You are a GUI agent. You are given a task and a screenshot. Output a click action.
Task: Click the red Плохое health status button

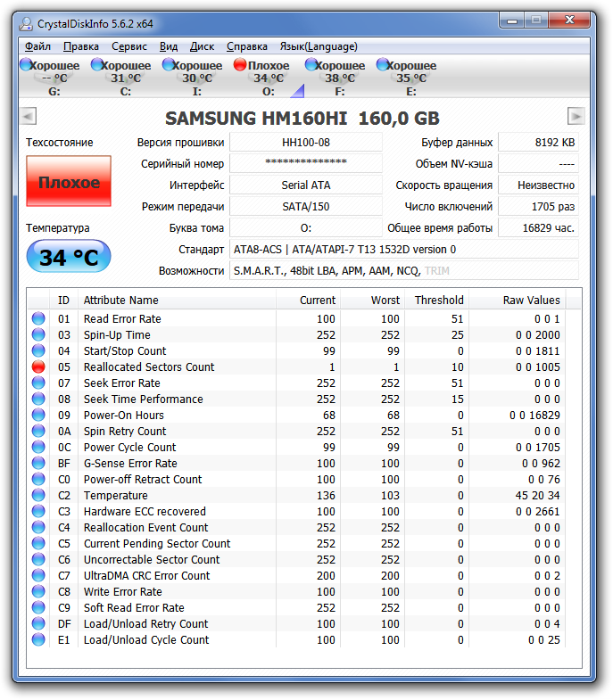point(69,181)
